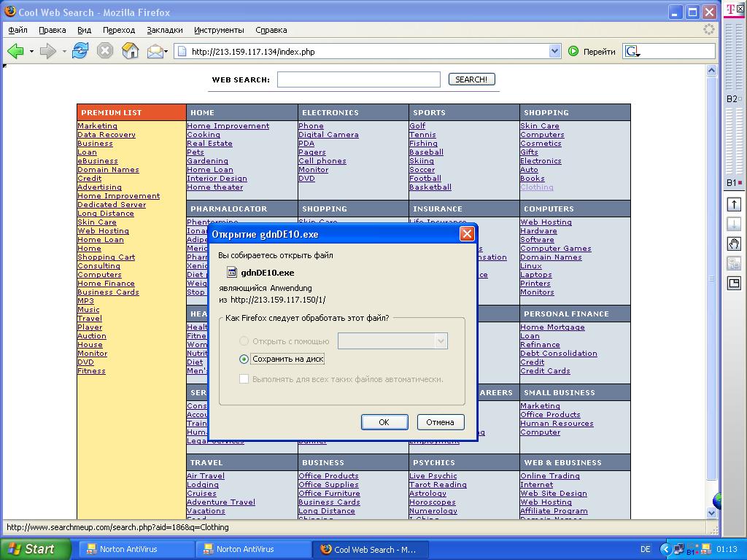Reload the page with the refresh icon

point(80,50)
